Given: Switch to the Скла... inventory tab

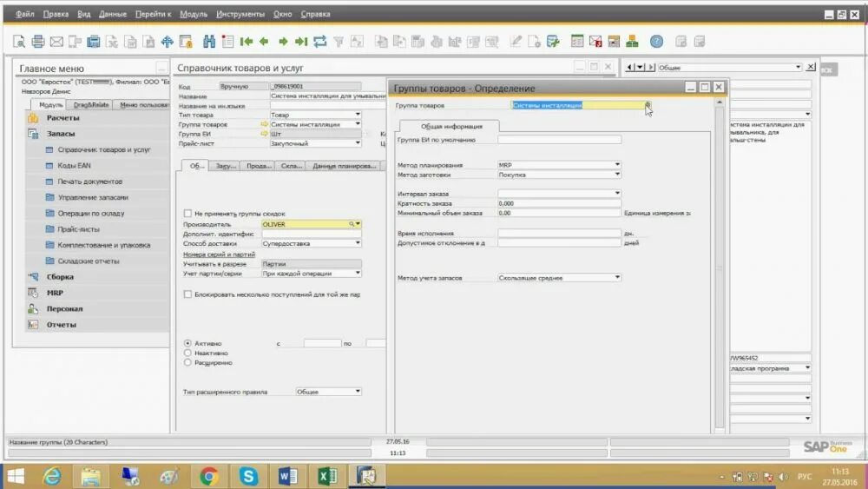Looking at the screenshot, I should pos(291,166).
